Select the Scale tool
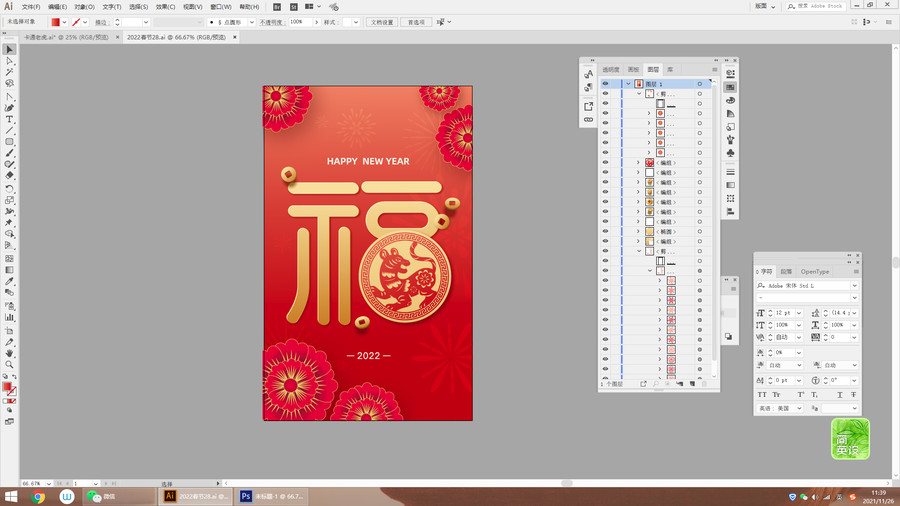 click(9, 200)
